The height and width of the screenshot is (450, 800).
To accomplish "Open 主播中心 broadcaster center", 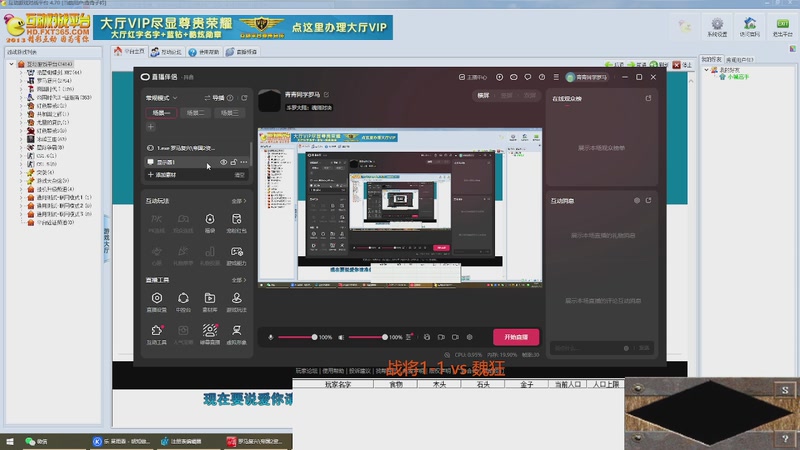I will click(473, 78).
